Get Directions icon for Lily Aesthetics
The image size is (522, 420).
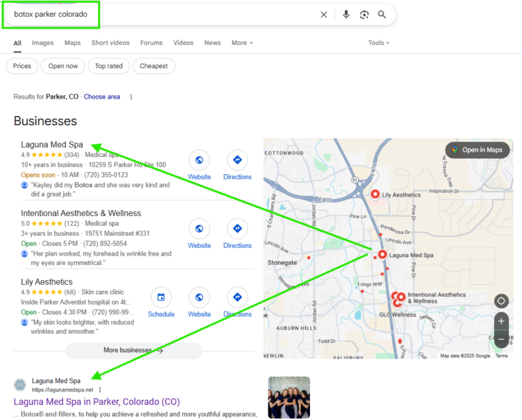(x=237, y=297)
